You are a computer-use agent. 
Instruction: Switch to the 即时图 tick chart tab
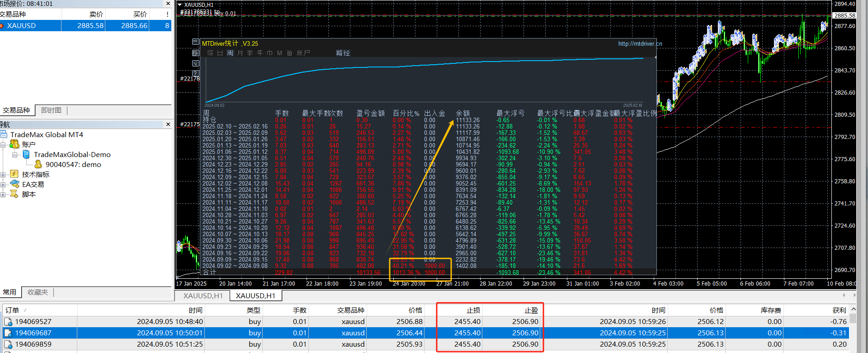pyautogui.click(x=51, y=110)
